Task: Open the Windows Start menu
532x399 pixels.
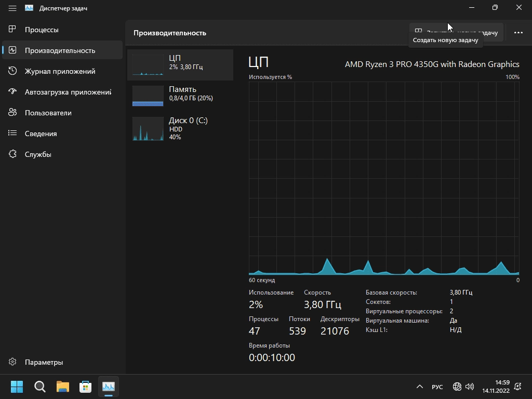Action: pyautogui.click(x=17, y=387)
